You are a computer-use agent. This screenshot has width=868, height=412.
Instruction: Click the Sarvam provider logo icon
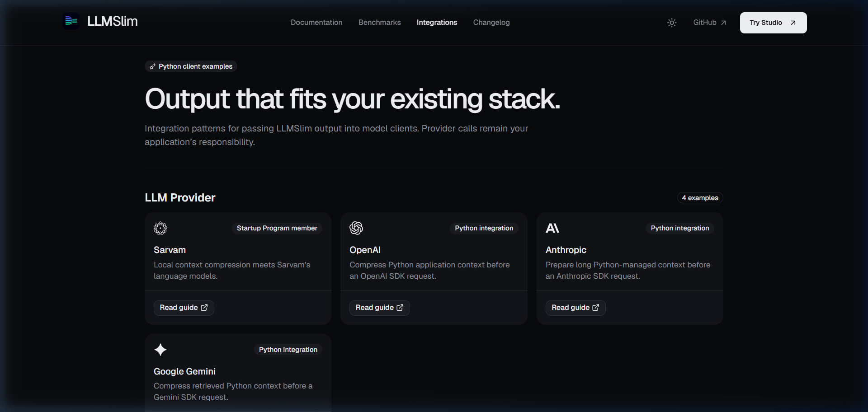tap(160, 228)
